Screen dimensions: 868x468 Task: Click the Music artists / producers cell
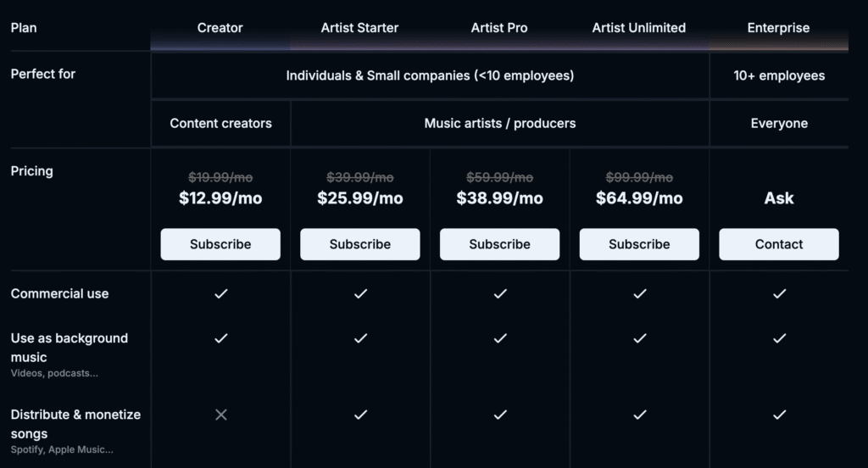click(x=500, y=124)
